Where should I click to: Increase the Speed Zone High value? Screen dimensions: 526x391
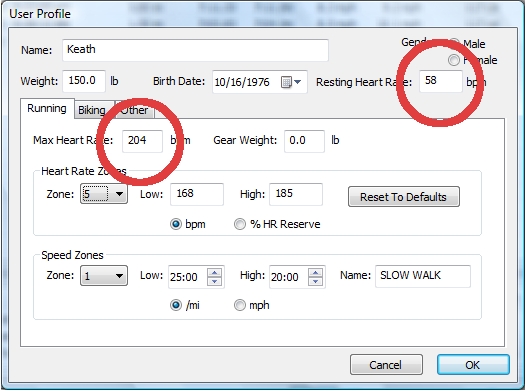coord(315,273)
